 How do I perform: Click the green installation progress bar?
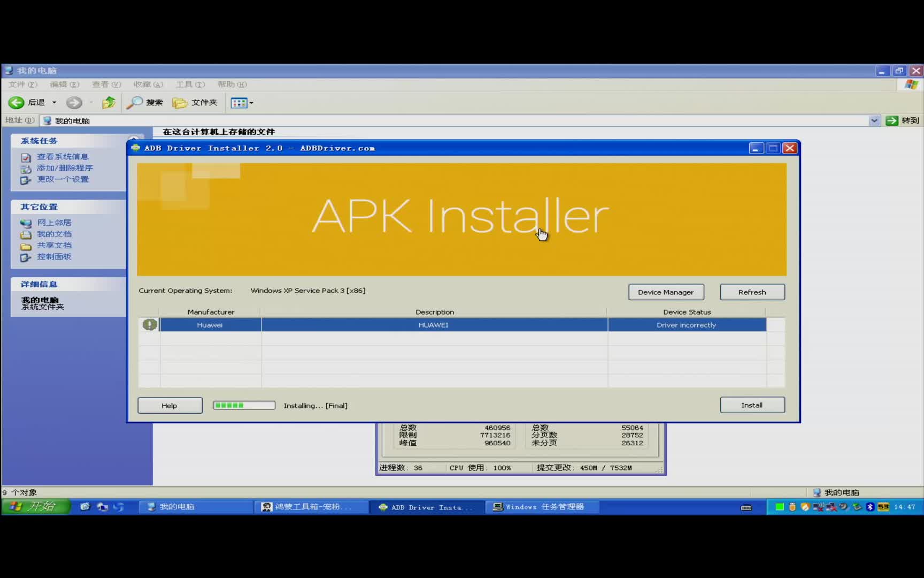pyautogui.click(x=244, y=406)
